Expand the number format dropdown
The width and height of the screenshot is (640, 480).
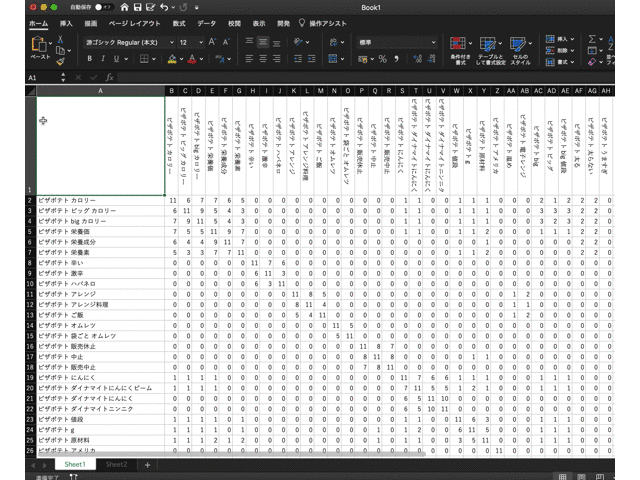point(434,43)
